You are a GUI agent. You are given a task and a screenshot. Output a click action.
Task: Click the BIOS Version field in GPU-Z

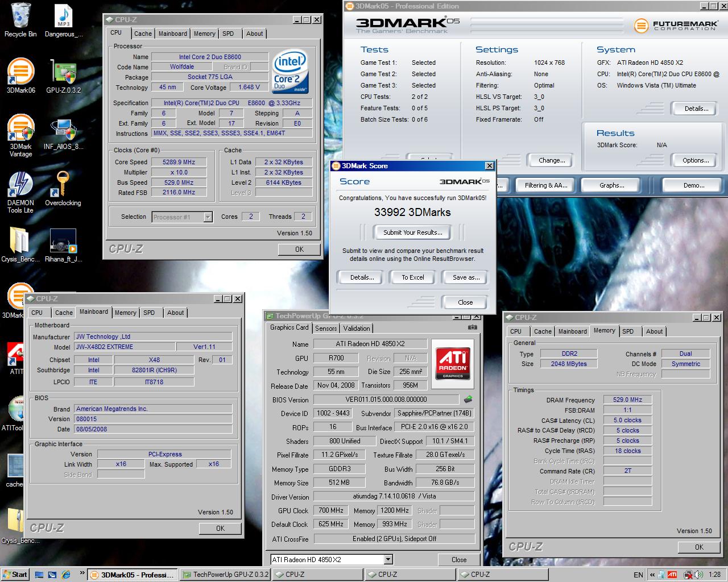click(386, 400)
